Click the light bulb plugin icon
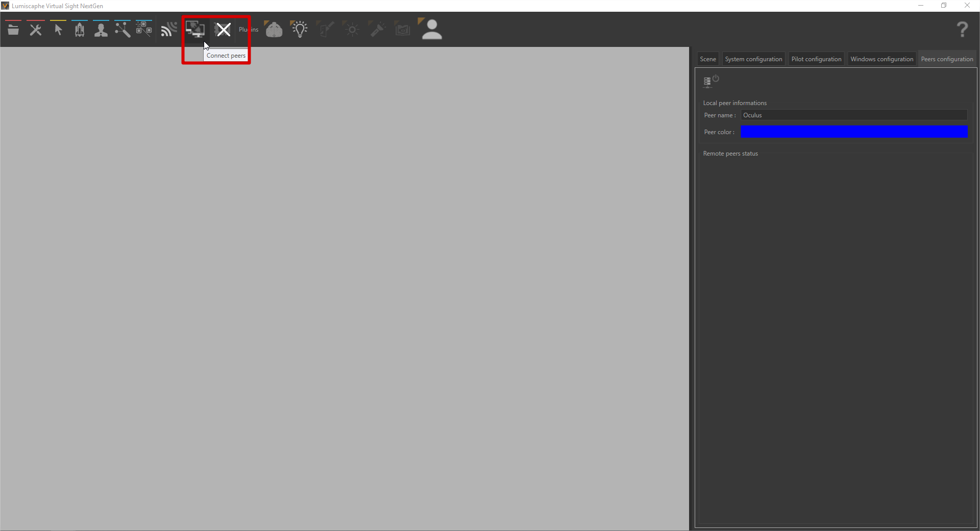This screenshot has height=531, width=980. coord(300,30)
